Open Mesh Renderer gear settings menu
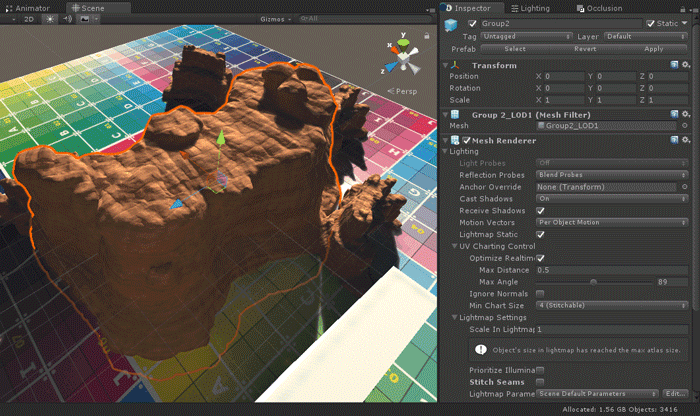This screenshot has height=416, width=700. click(x=686, y=140)
